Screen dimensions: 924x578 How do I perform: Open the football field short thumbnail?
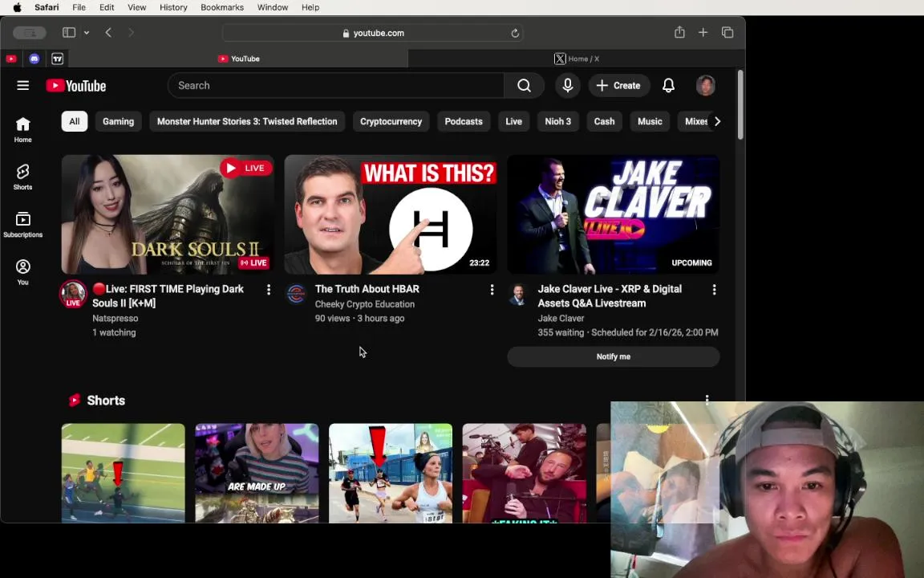pyautogui.click(x=124, y=473)
